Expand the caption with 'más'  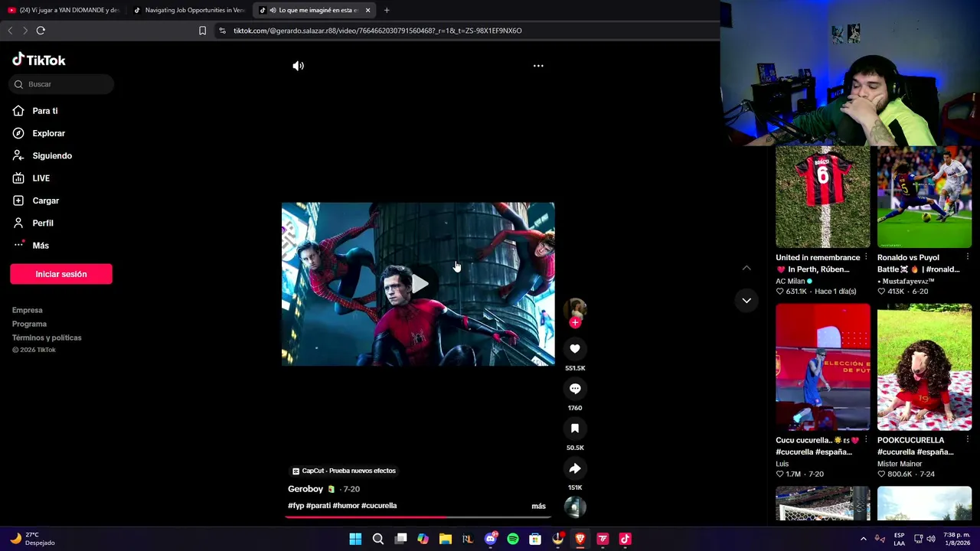click(539, 506)
